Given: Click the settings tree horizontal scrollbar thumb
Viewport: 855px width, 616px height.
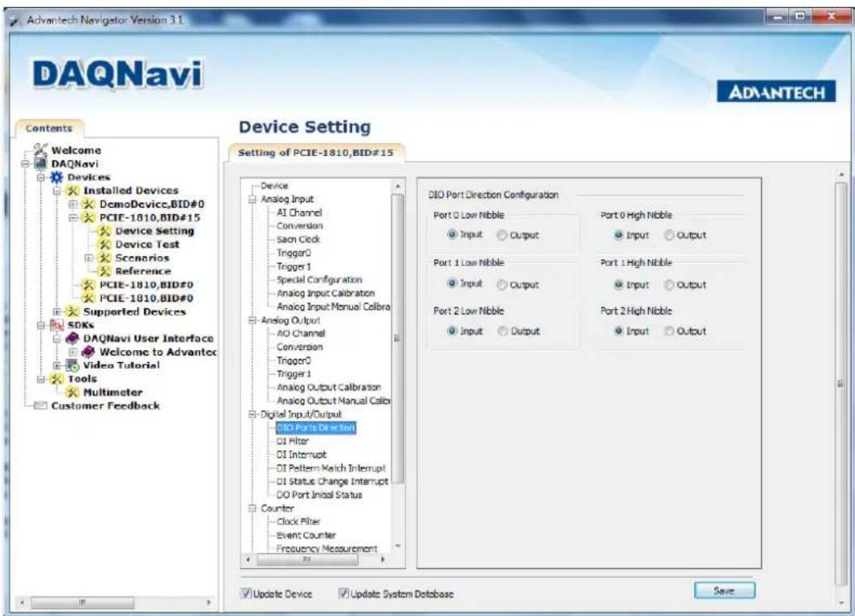Looking at the screenshot, I should pos(307,559).
